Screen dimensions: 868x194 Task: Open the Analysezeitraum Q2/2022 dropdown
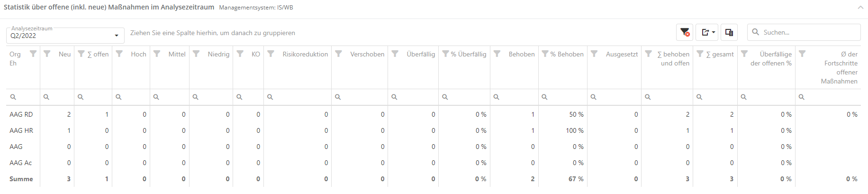click(x=65, y=36)
